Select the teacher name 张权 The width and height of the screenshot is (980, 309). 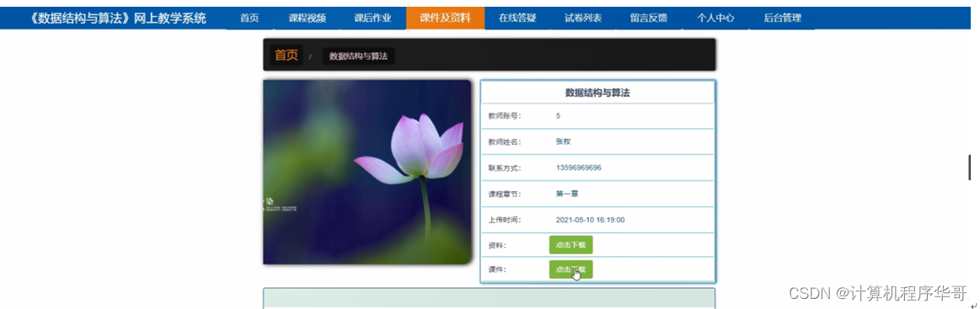(563, 141)
